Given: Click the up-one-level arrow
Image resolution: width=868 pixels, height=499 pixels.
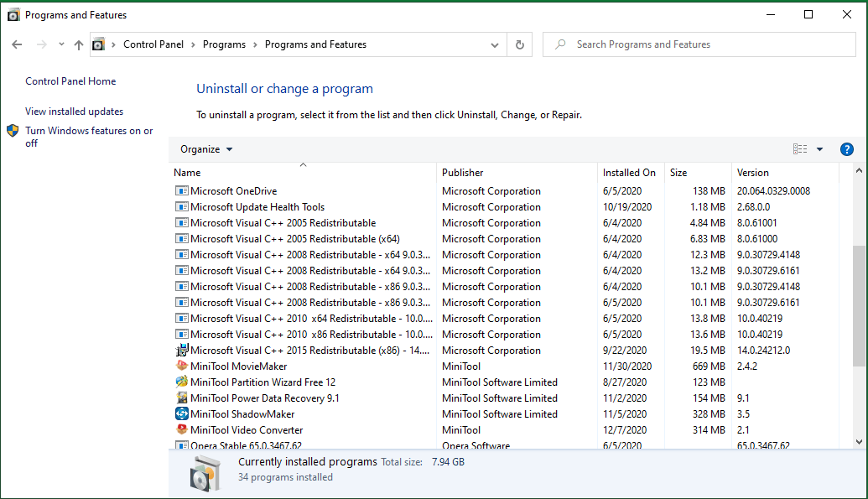Looking at the screenshot, I should pyautogui.click(x=79, y=44).
